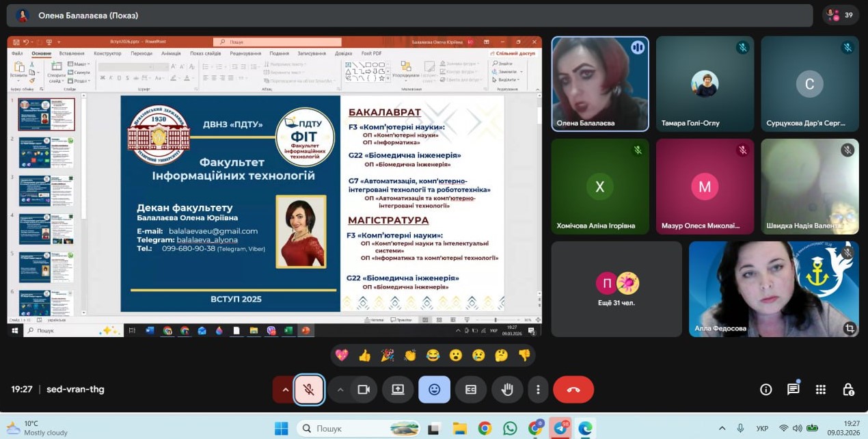The height and width of the screenshot is (439, 868).
Task: Click the present screen icon
Action: [398, 390]
